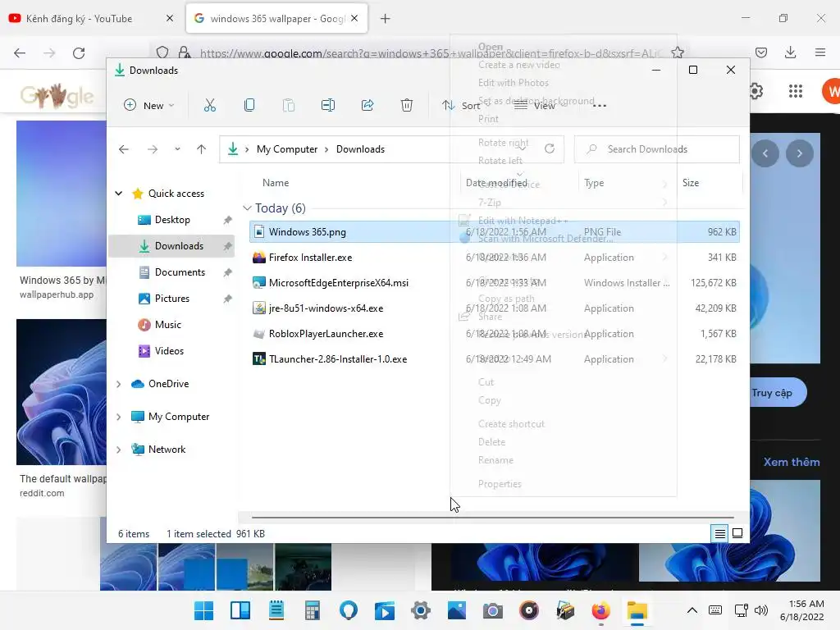Screen dimensions: 840x630
Task: Save page to Pocket in Firefox
Action: [760, 52]
